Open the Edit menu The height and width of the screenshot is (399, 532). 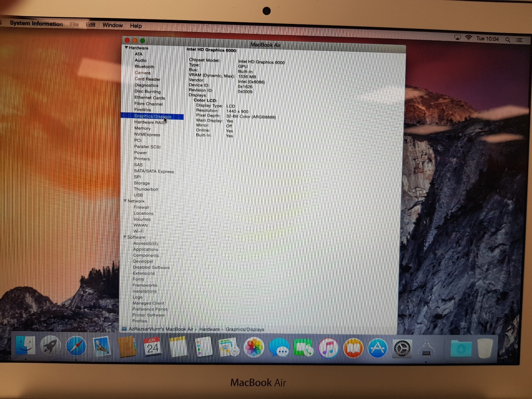point(90,25)
